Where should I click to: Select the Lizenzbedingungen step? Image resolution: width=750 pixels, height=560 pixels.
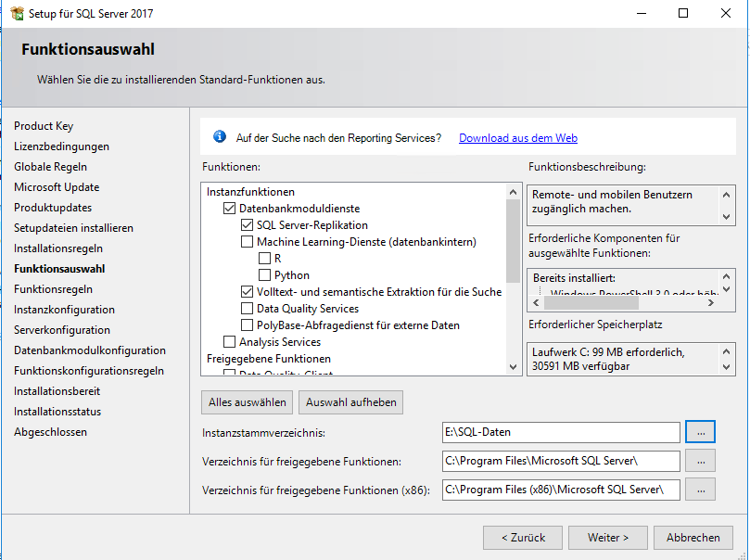click(61, 146)
